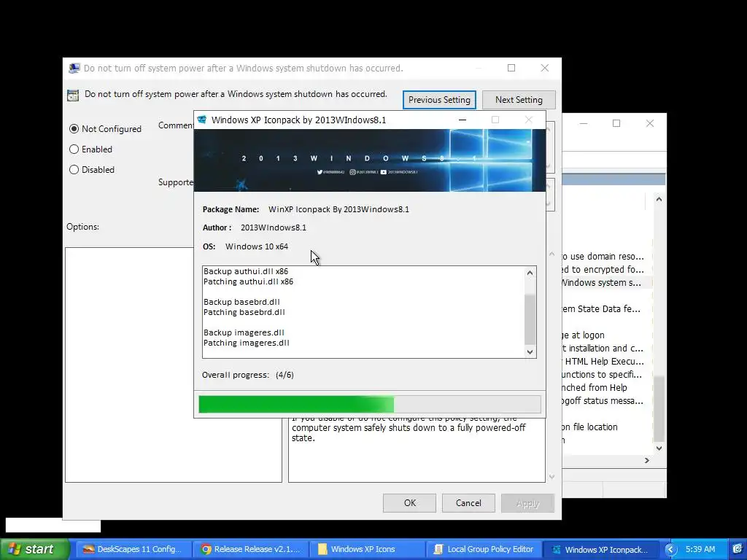Click the tray icon right of clock
747x560 pixels.
[x=737, y=549]
